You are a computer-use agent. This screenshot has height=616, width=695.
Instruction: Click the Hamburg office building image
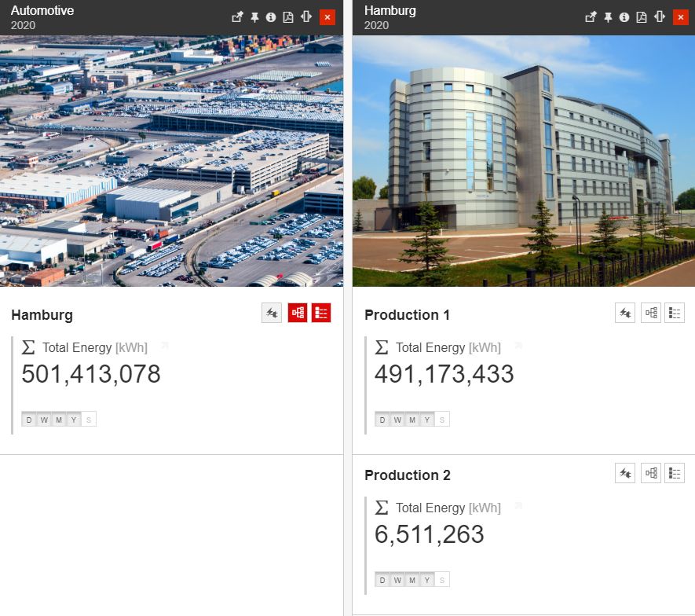(524, 161)
